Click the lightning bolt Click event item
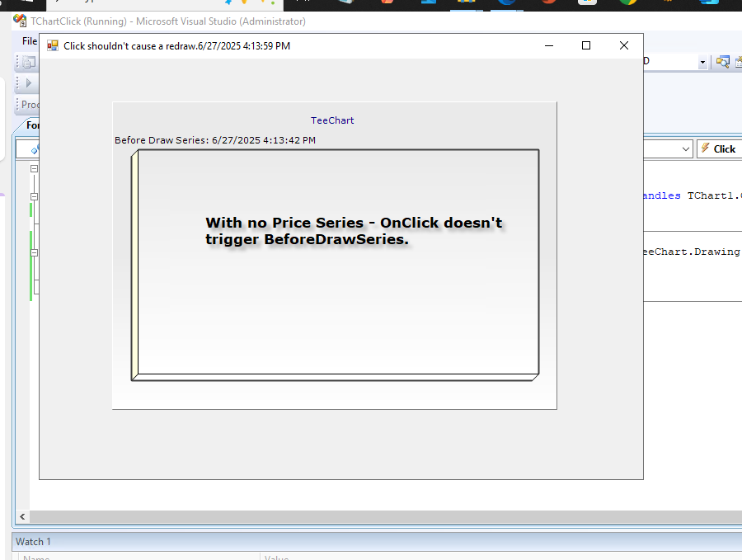The height and width of the screenshot is (560, 742). tap(719, 148)
